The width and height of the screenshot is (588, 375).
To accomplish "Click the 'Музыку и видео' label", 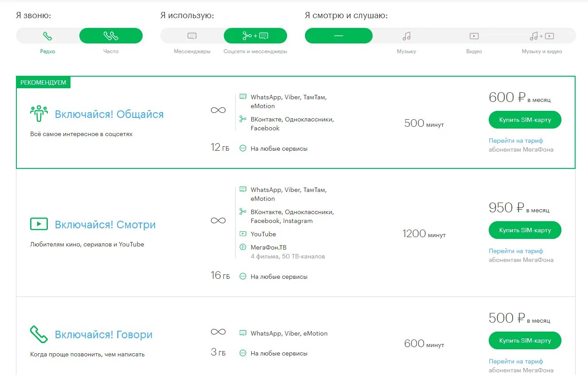I will pos(542,51).
